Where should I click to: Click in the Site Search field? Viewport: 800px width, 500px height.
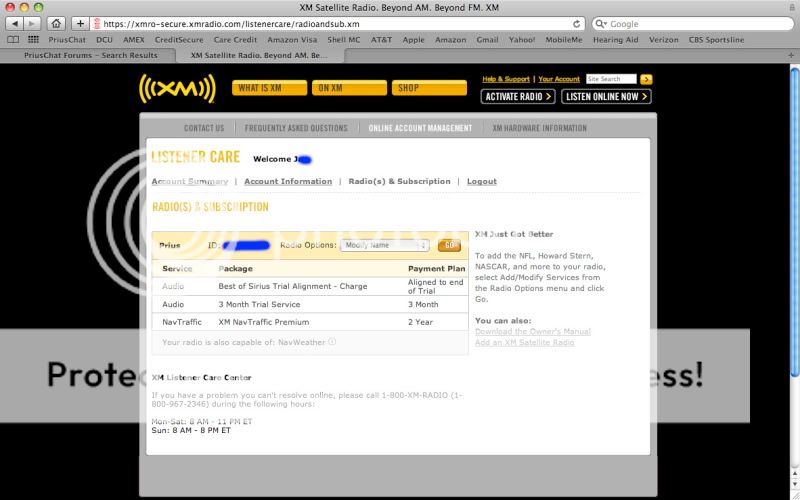pyautogui.click(x=611, y=79)
